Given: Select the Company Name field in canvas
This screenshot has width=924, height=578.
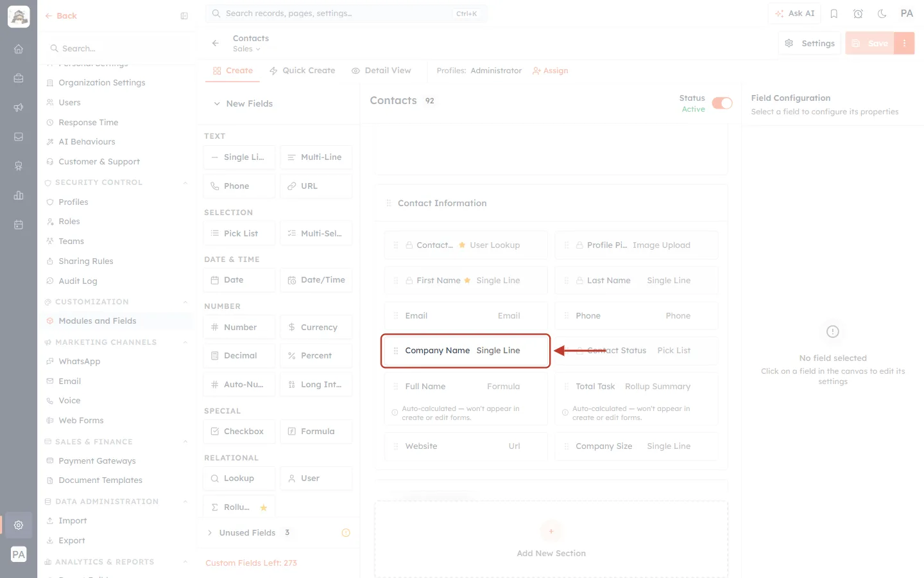Looking at the screenshot, I should click(x=466, y=351).
